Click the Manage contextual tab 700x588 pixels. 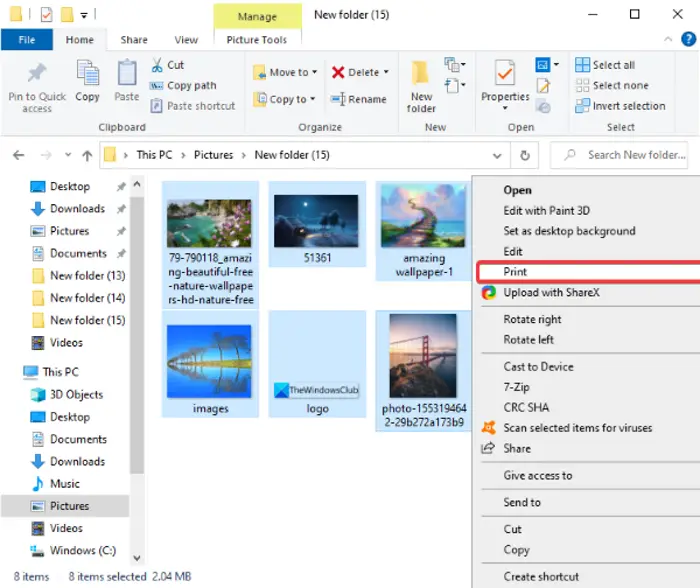(257, 17)
